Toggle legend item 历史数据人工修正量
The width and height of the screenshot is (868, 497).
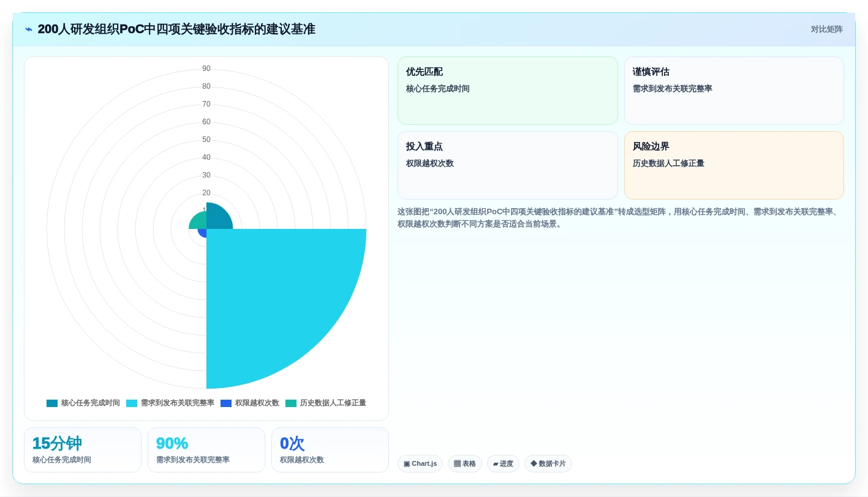pyautogui.click(x=326, y=403)
